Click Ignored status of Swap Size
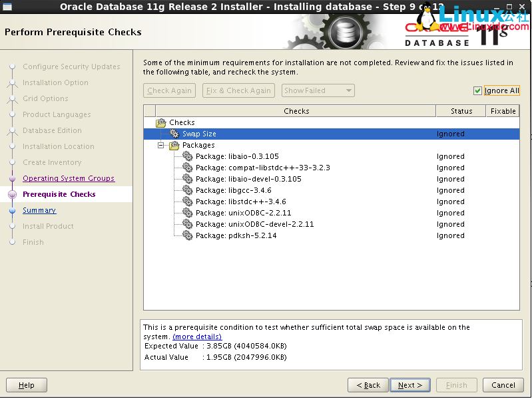The width and height of the screenshot is (532, 399). click(451, 134)
